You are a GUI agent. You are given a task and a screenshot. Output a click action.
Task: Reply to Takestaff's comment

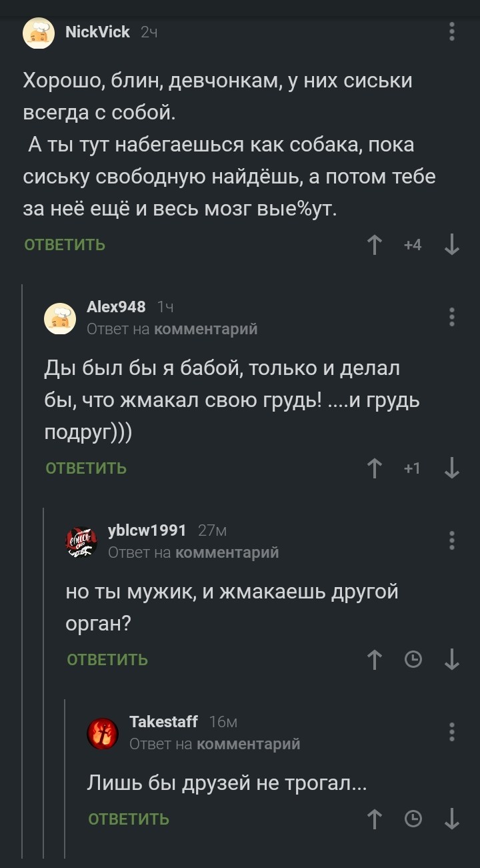[129, 819]
